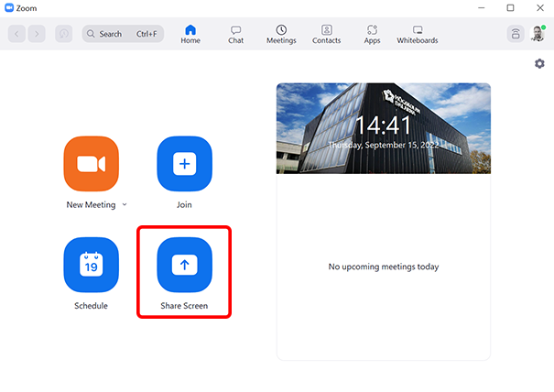
Task: Go forward with right arrow button
Action: pos(37,34)
